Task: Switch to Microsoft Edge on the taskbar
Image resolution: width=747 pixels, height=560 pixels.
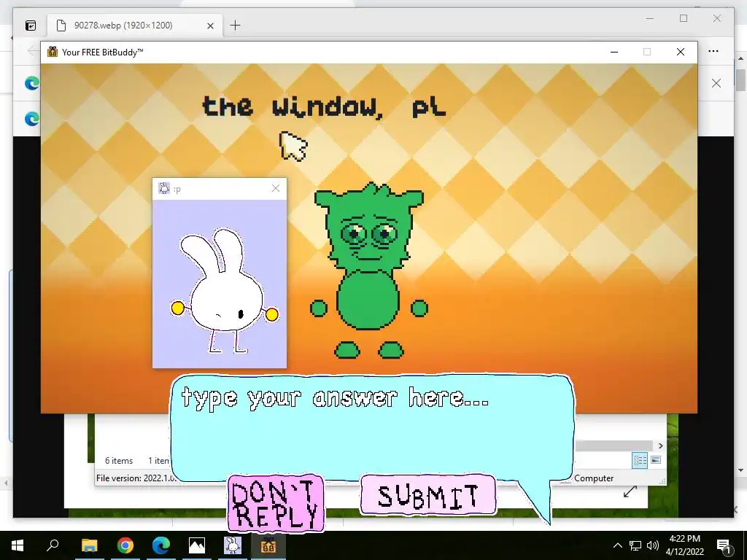Action: pyautogui.click(x=161, y=545)
